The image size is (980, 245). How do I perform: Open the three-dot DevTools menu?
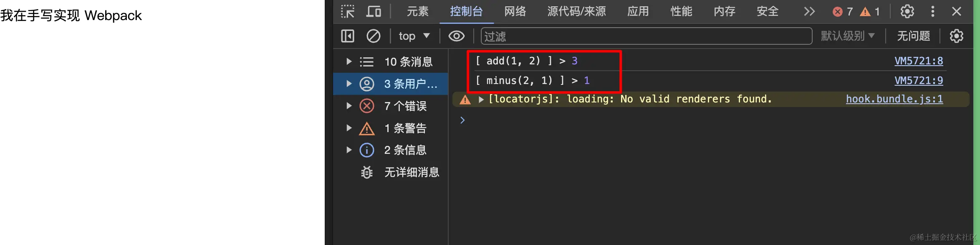point(932,11)
